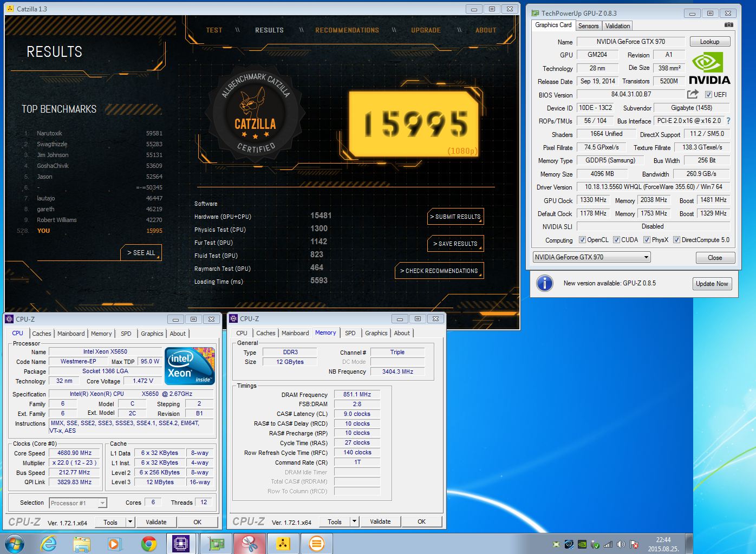
Task: Click Narutoxik in Top Benchmarks
Action: [49, 133]
